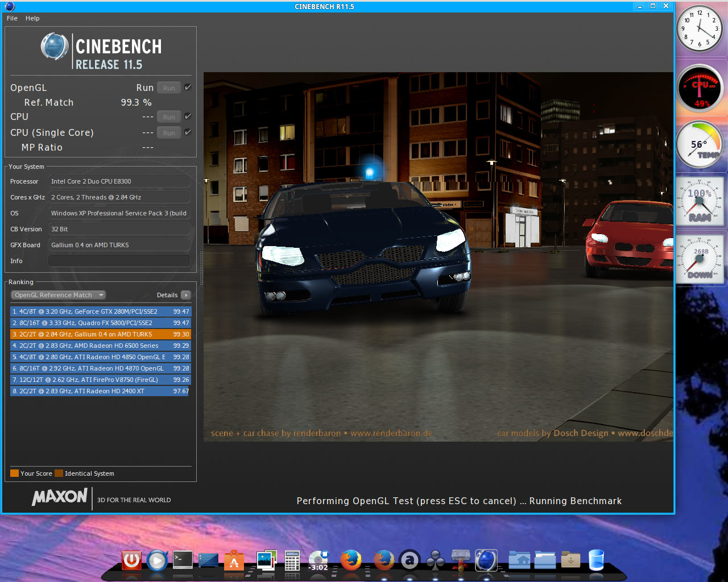728x582 pixels.
Task: Click the Run button for OpenGL
Action: (169, 88)
